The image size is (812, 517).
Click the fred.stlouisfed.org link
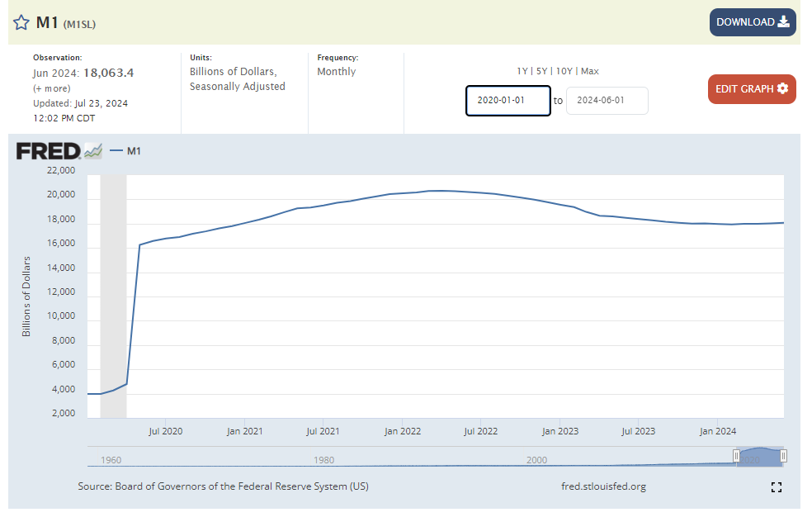click(x=603, y=486)
